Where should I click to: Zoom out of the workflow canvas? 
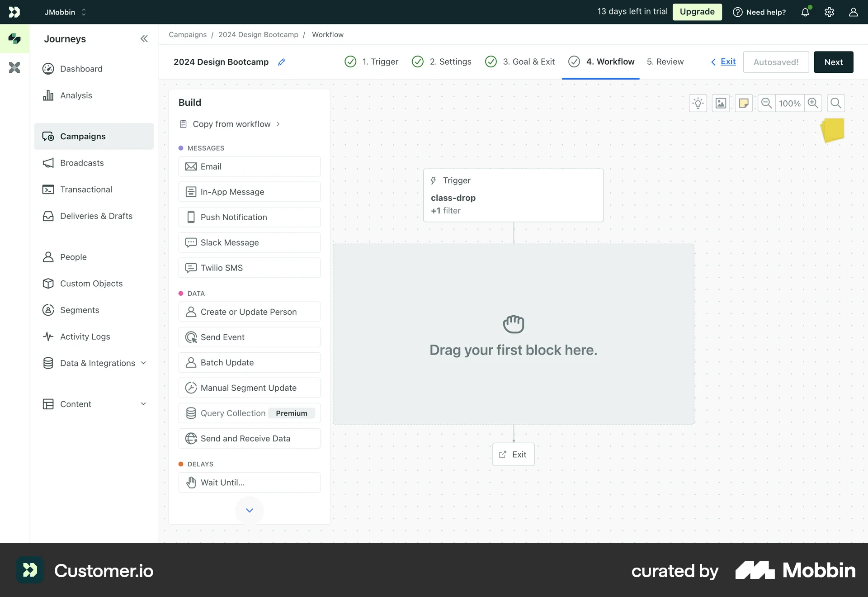(766, 103)
